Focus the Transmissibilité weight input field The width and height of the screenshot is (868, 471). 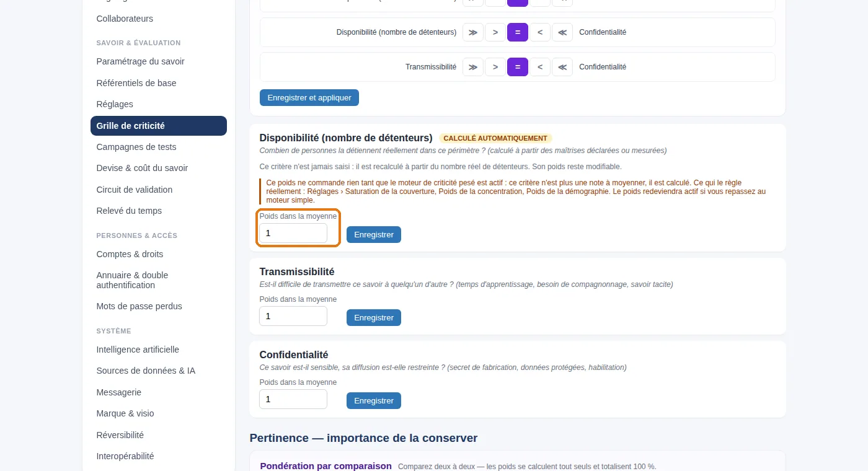coord(293,316)
